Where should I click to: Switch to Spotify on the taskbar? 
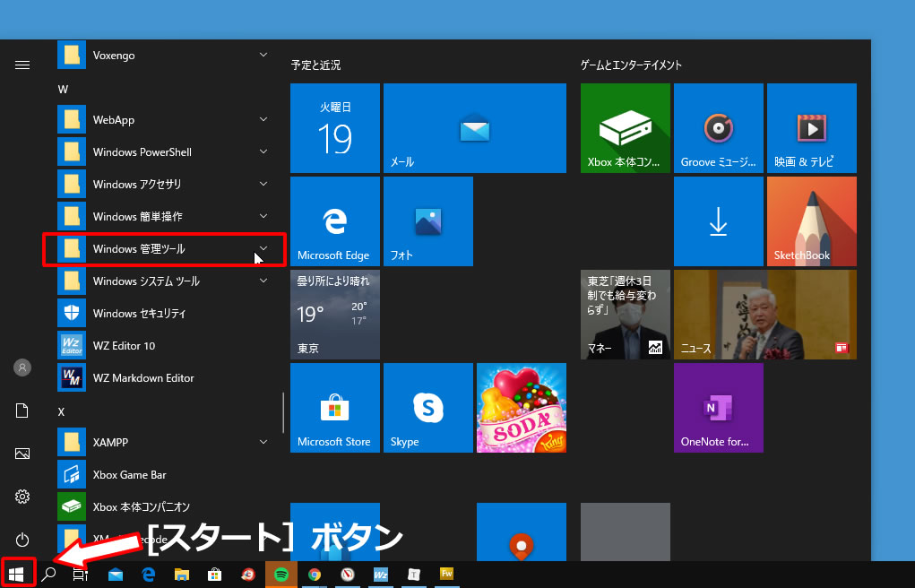click(x=281, y=575)
